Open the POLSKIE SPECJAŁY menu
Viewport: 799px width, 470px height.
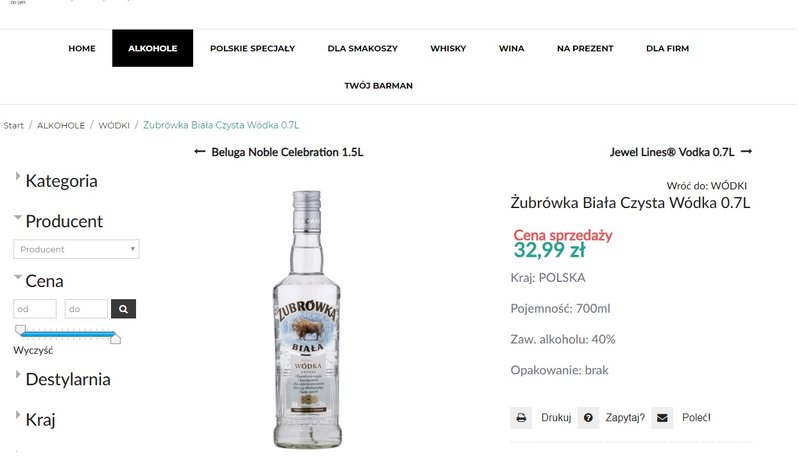pos(252,48)
